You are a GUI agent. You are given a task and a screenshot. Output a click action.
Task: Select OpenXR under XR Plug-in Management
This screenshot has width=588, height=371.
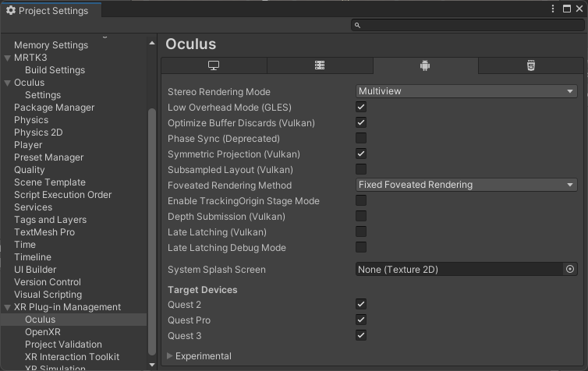[x=43, y=332]
